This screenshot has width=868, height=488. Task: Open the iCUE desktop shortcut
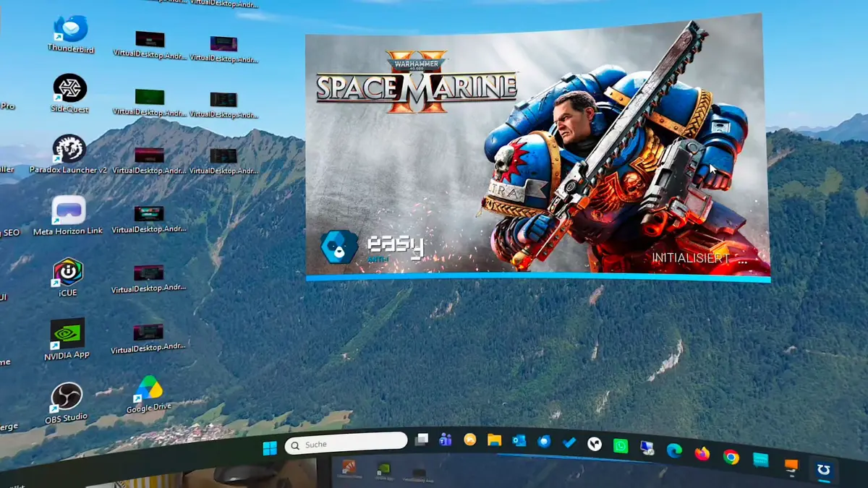click(68, 278)
